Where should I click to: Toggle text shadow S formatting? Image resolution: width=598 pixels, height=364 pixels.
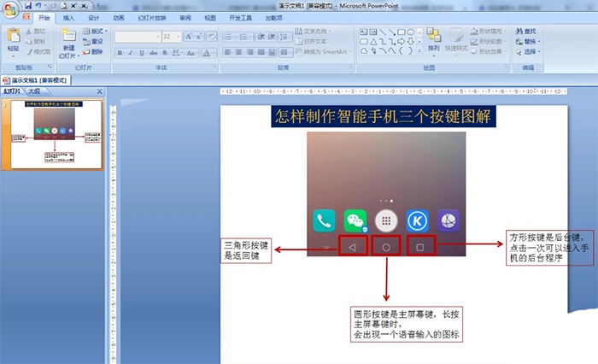pos(165,53)
